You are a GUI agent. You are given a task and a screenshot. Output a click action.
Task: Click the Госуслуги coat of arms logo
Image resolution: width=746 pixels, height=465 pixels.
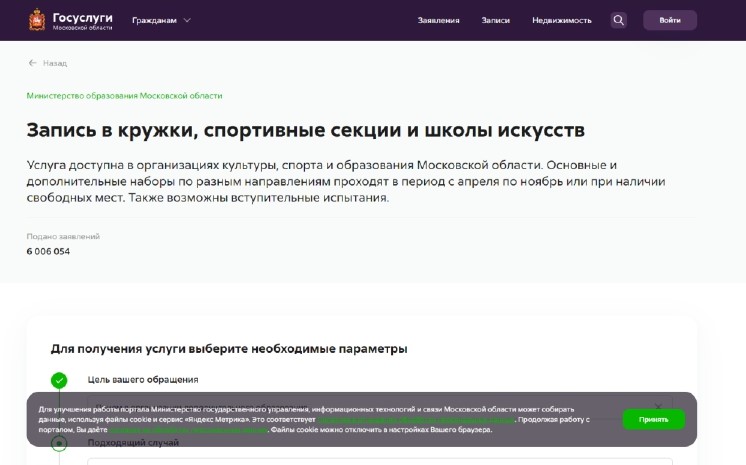37,20
